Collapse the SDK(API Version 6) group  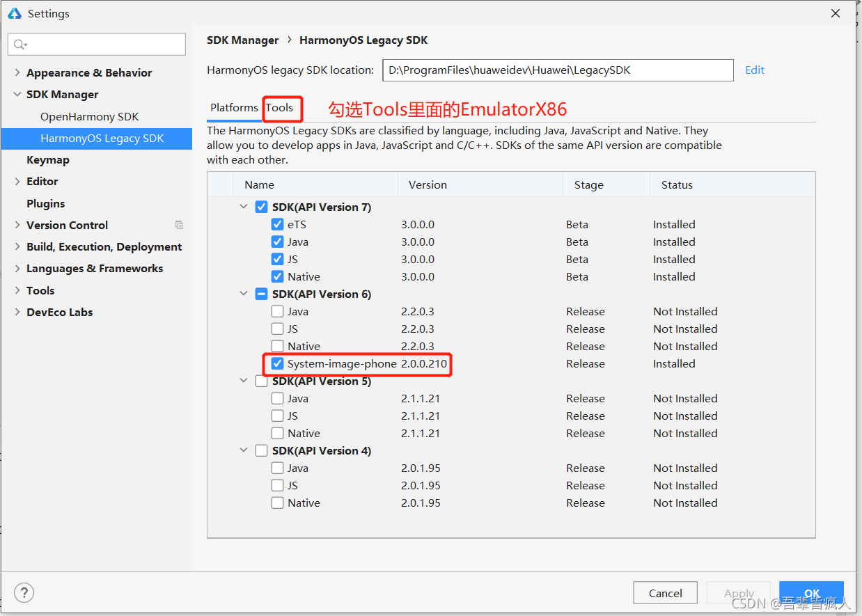tap(244, 294)
